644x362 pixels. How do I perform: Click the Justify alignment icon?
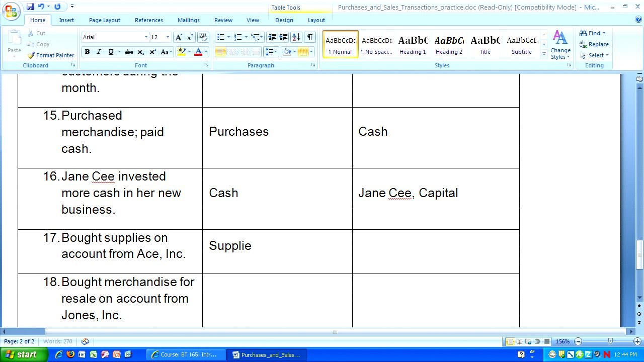pos(256,52)
